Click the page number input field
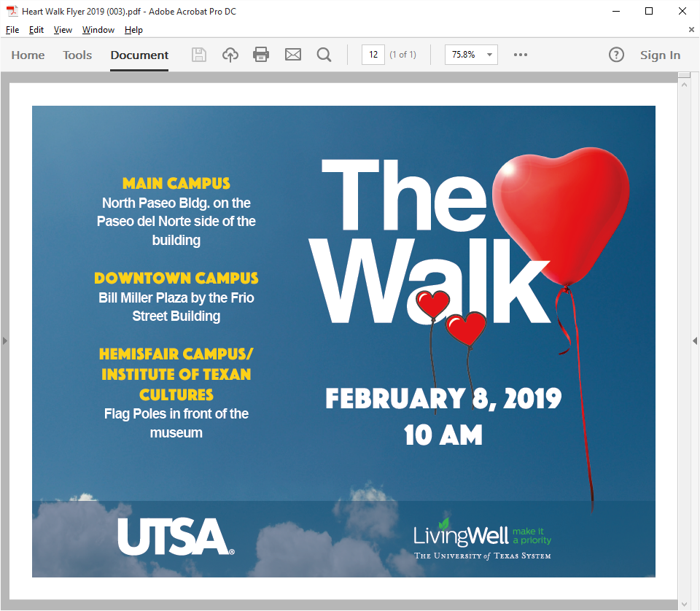The height and width of the screenshot is (611, 700). pos(373,55)
